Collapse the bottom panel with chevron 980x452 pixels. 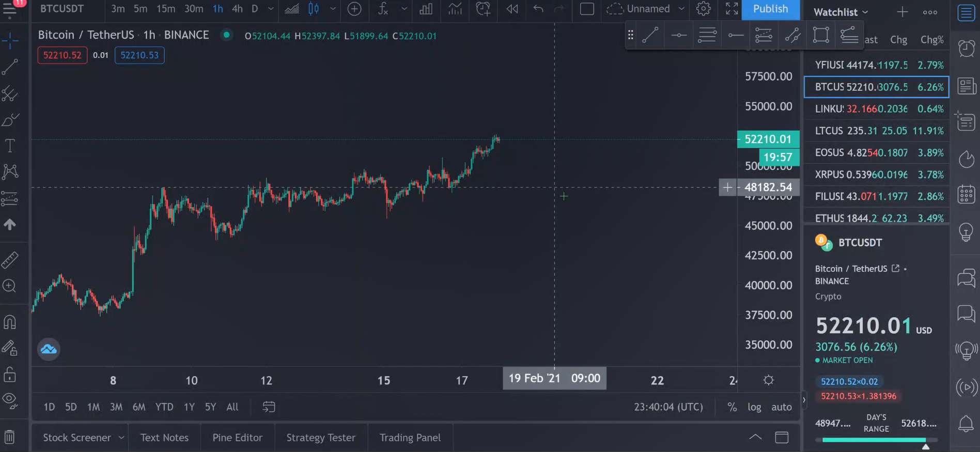point(755,438)
